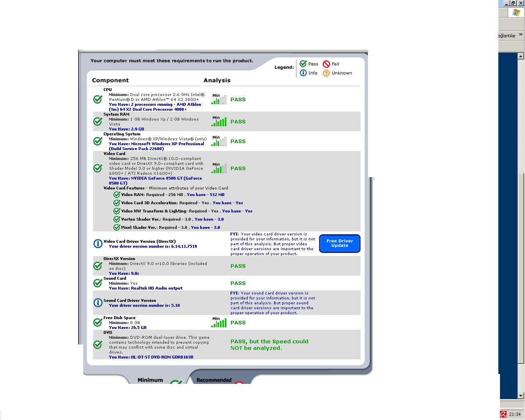Click the Sound Card Driver Version info icon

pos(98,303)
